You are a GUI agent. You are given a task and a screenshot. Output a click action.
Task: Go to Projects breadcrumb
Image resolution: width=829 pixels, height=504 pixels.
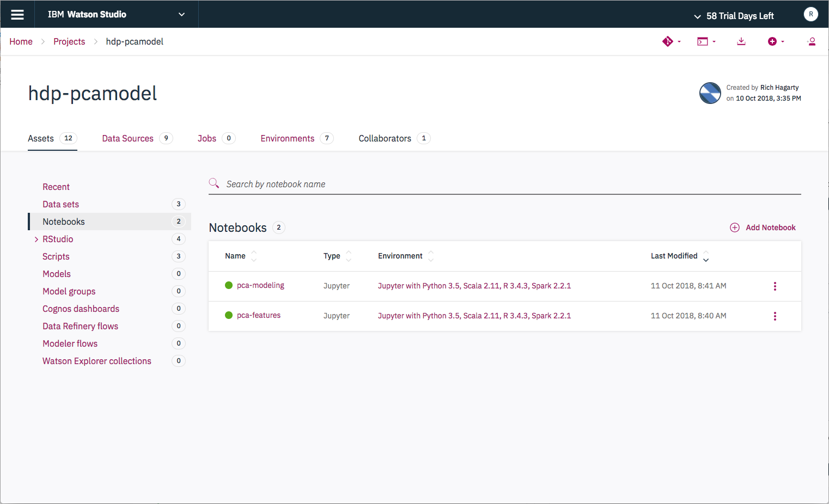click(x=69, y=41)
